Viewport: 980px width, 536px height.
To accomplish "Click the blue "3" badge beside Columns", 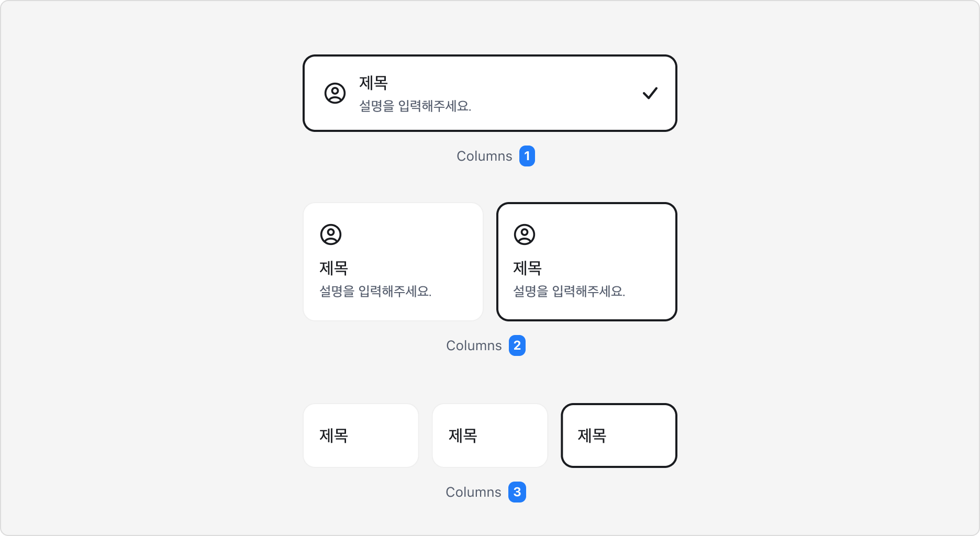I will pyautogui.click(x=517, y=492).
